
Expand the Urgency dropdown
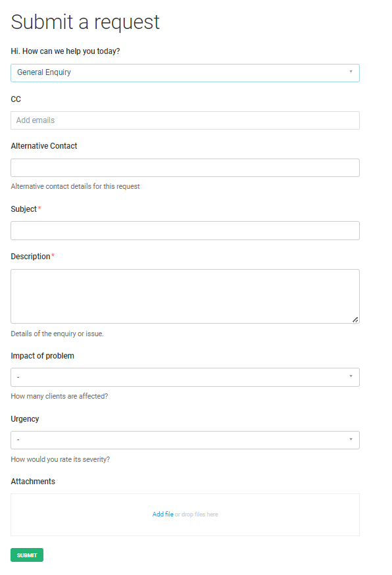[x=184, y=439]
